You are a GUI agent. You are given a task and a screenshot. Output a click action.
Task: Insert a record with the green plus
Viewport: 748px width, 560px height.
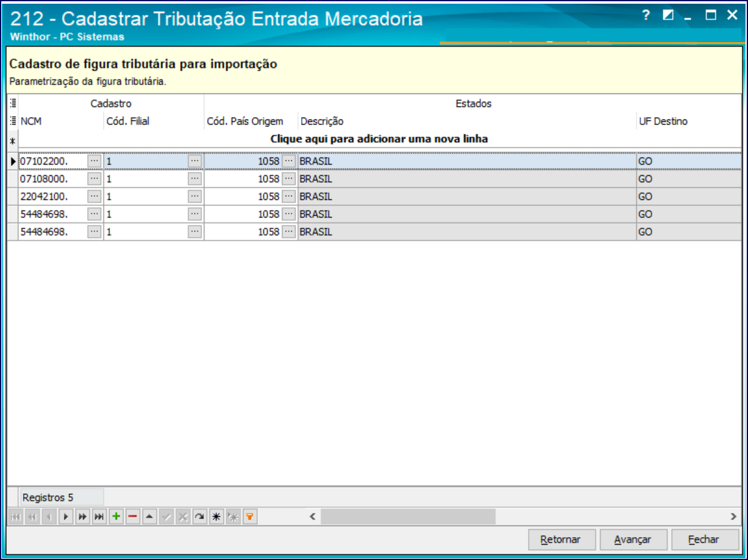115,517
